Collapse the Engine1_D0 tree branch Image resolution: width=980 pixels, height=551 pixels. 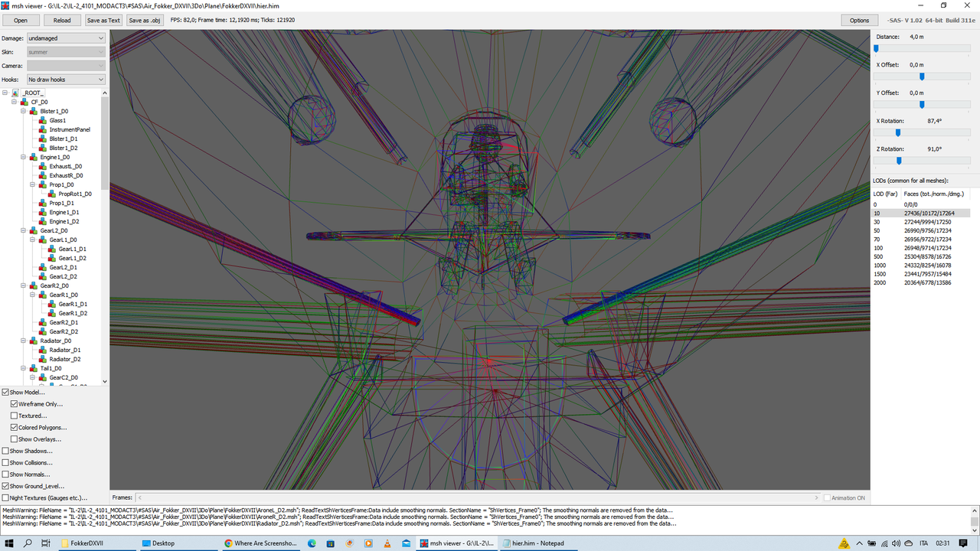(x=24, y=157)
